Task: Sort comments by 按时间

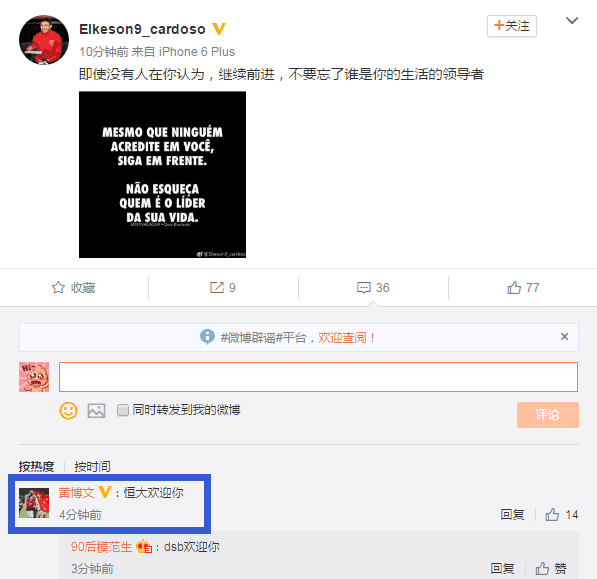Action: (x=93, y=466)
